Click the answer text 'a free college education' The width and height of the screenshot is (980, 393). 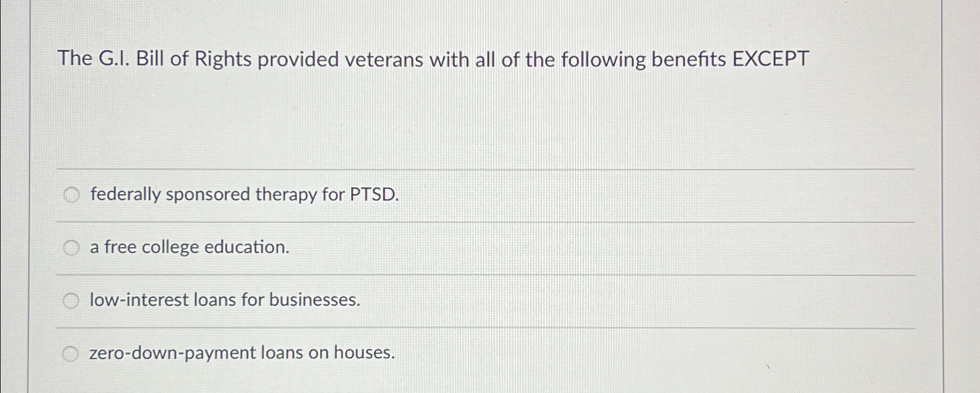(189, 248)
